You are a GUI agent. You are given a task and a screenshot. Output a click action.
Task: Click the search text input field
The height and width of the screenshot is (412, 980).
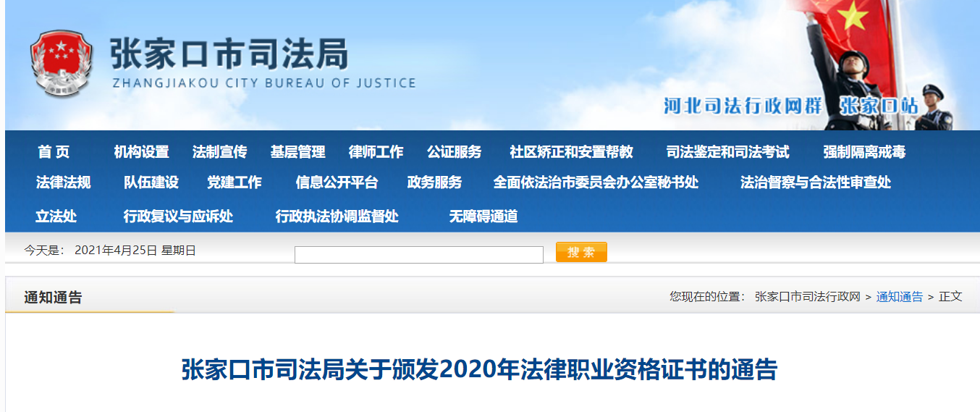click(x=418, y=255)
